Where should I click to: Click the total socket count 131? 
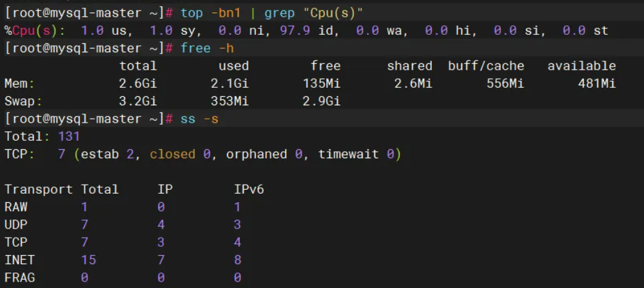[69, 137]
